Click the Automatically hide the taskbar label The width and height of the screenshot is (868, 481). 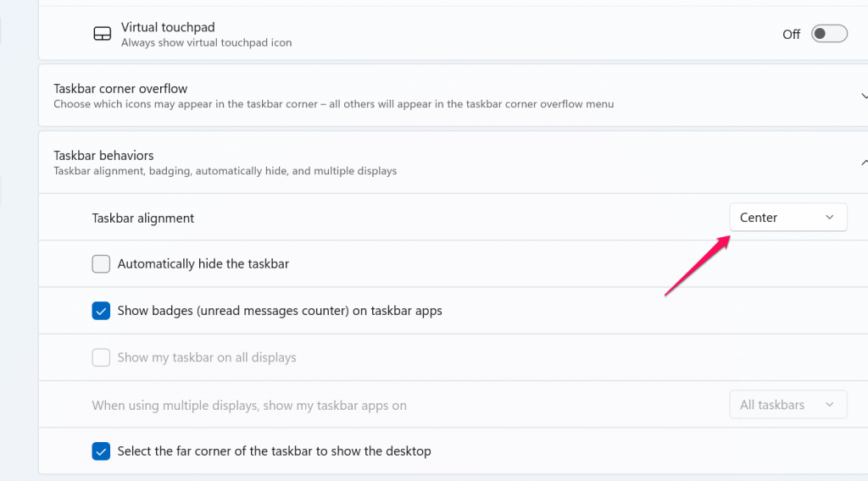tap(203, 264)
